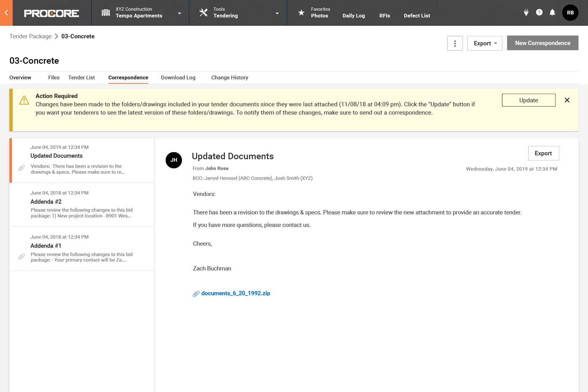Expand the Tools Tendering dropdown
Screen dimensions: 588x392
(x=277, y=13)
